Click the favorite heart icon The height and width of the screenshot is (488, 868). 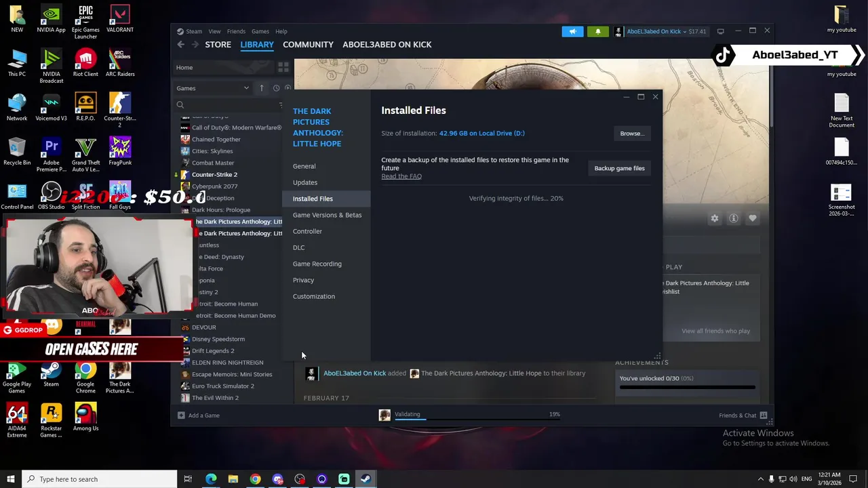[x=752, y=218]
